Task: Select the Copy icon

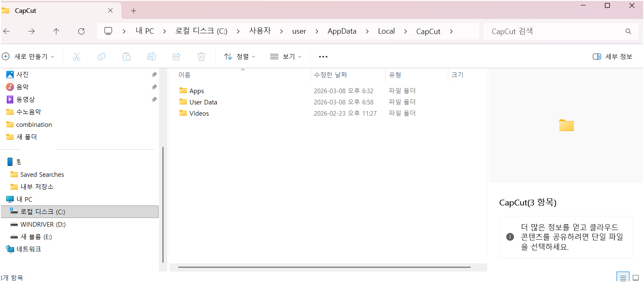Action: (102, 56)
